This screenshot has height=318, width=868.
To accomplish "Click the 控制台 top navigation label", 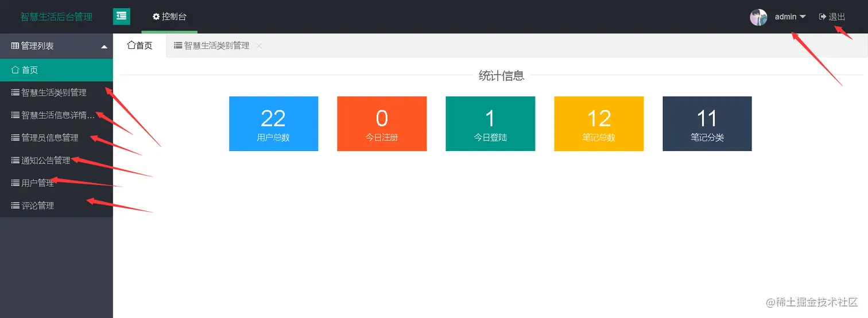I will 174,17.
